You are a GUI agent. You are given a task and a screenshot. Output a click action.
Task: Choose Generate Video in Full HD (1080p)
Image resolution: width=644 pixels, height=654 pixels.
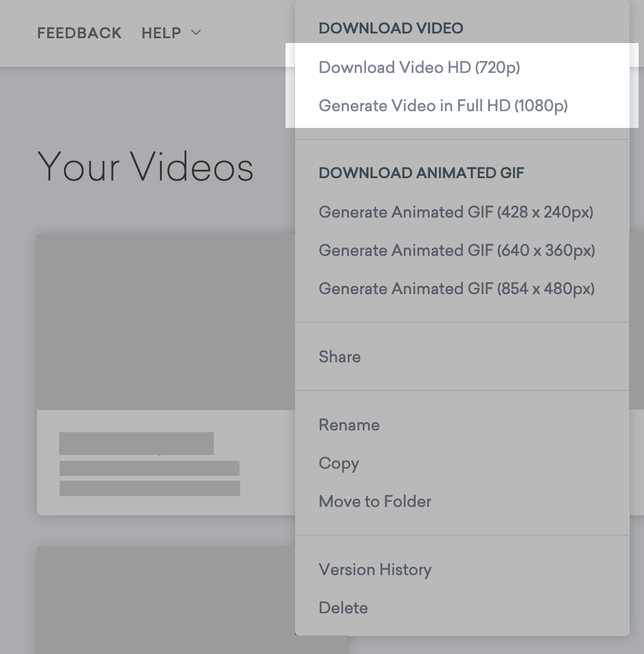tap(443, 106)
